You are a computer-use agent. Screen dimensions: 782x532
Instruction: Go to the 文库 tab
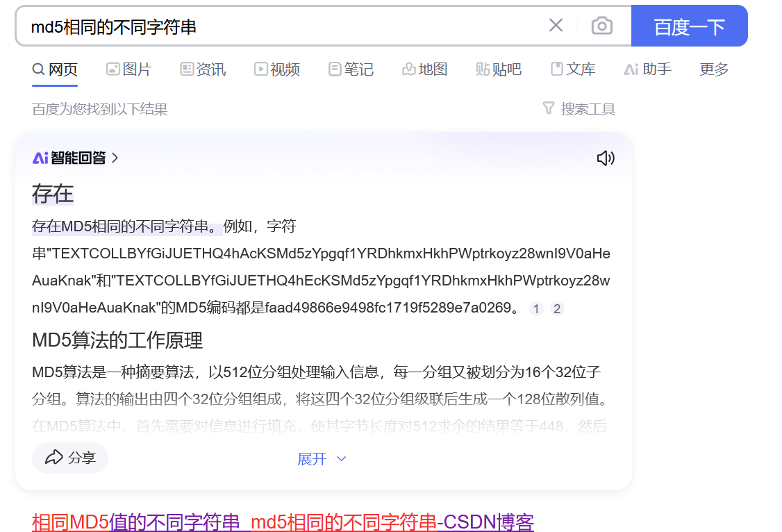pyautogui.click(x=573, y=69)
